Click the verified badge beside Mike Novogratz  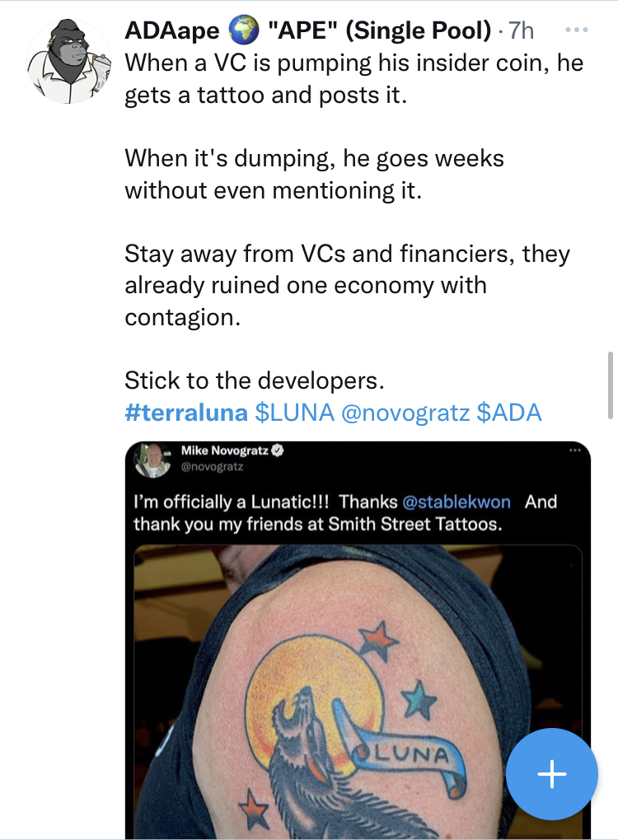point(279,451)
